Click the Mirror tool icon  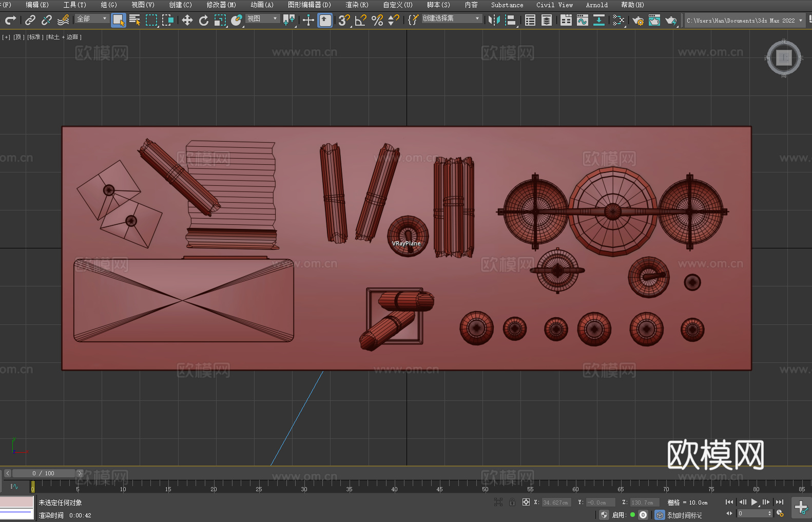[x=494, y=20]
